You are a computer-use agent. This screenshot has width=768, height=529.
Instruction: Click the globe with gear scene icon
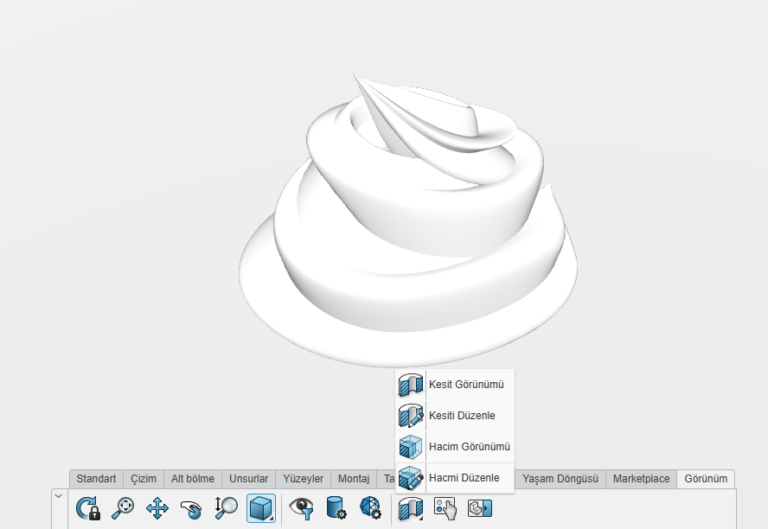pyautogui.click(x=370, y=508)
